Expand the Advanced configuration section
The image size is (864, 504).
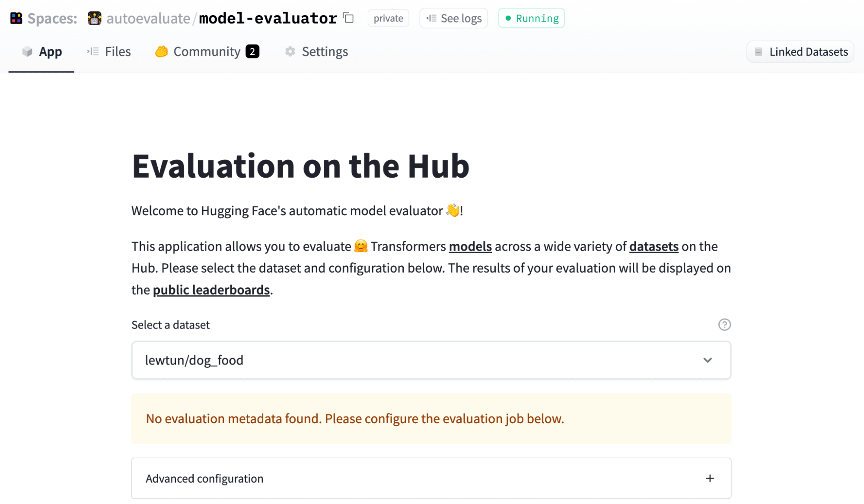(430, 478)
